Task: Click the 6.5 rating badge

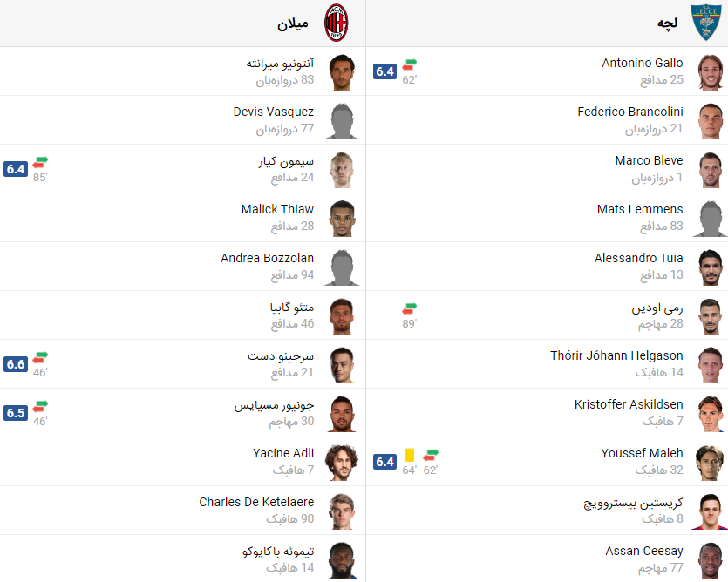Action: point(16,413)
